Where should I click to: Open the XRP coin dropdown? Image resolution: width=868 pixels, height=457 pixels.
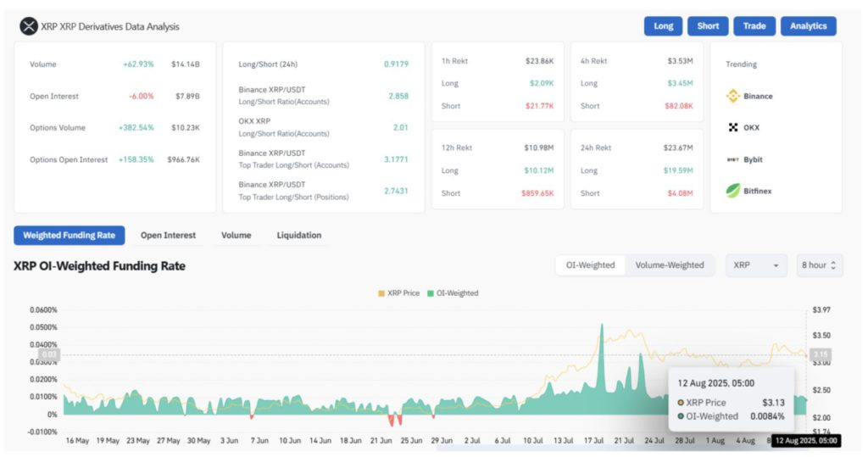[756, 265]
